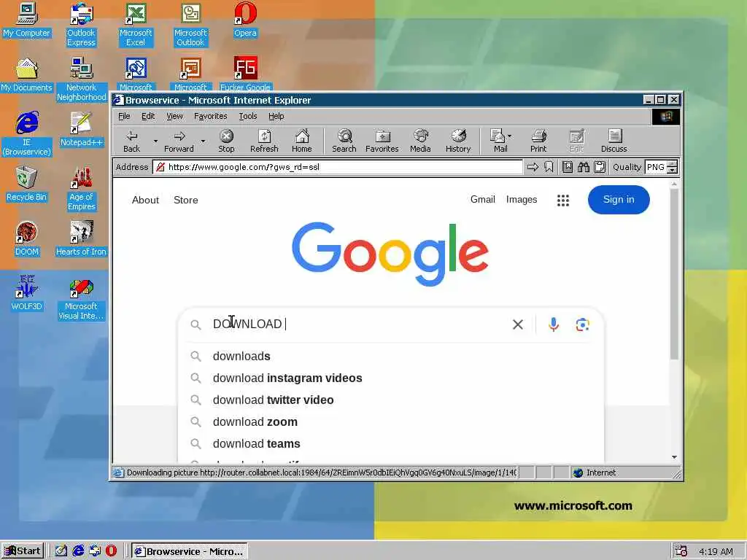Open the Favorites menu
The image size is (747, 560).
tap(211, 116)
